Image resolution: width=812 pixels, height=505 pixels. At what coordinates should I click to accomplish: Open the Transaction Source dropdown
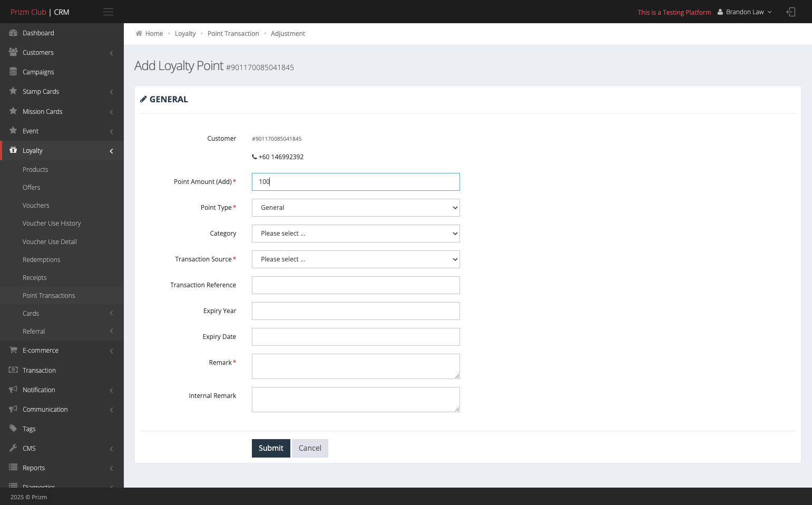(356, 259)
